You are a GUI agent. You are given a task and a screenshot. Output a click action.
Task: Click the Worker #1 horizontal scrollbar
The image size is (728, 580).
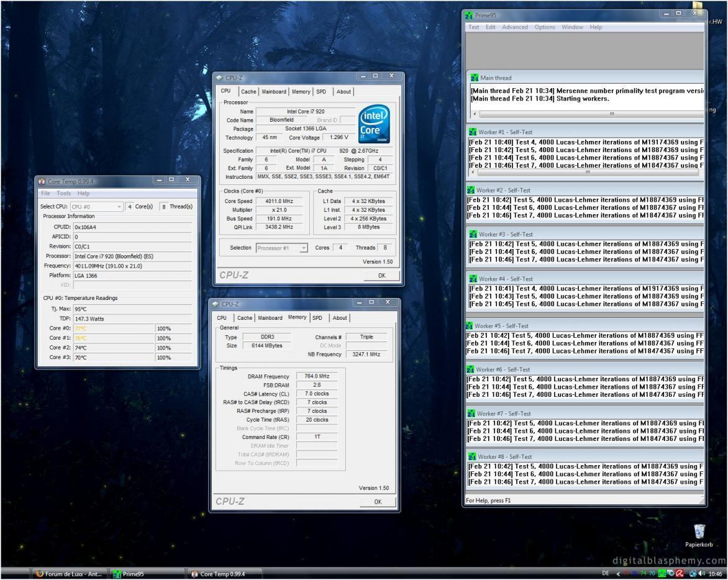point(584,172)
